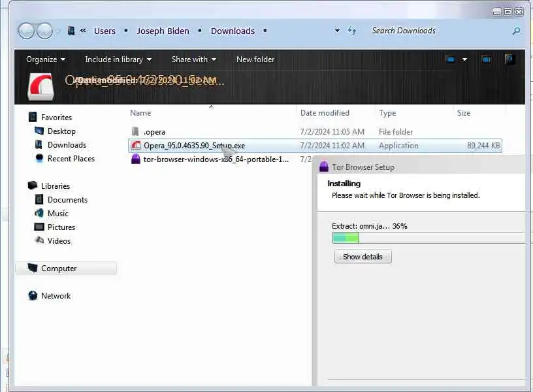This screenshot has width=533, height=392.
Task: Go to Joseph Biden breadcrumb folder
Action: [x=163, y=31]
